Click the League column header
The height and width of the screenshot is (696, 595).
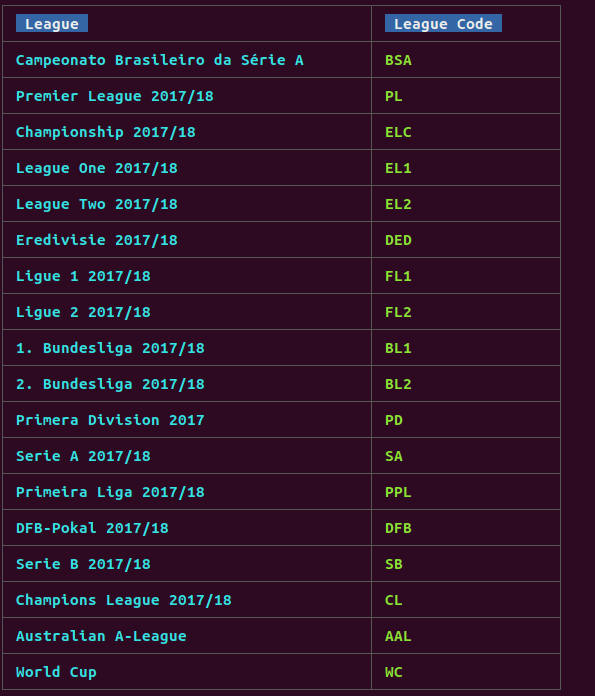(x=52, y=24)
